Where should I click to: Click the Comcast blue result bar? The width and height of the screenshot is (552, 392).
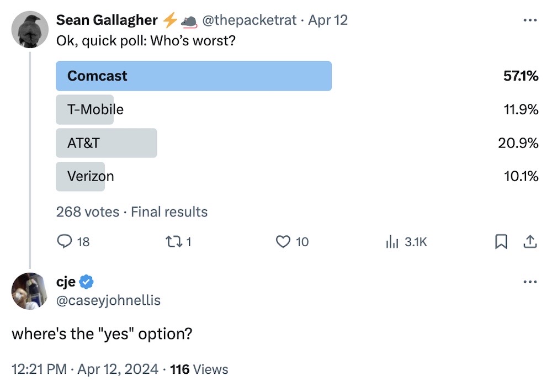pos(193,76)
